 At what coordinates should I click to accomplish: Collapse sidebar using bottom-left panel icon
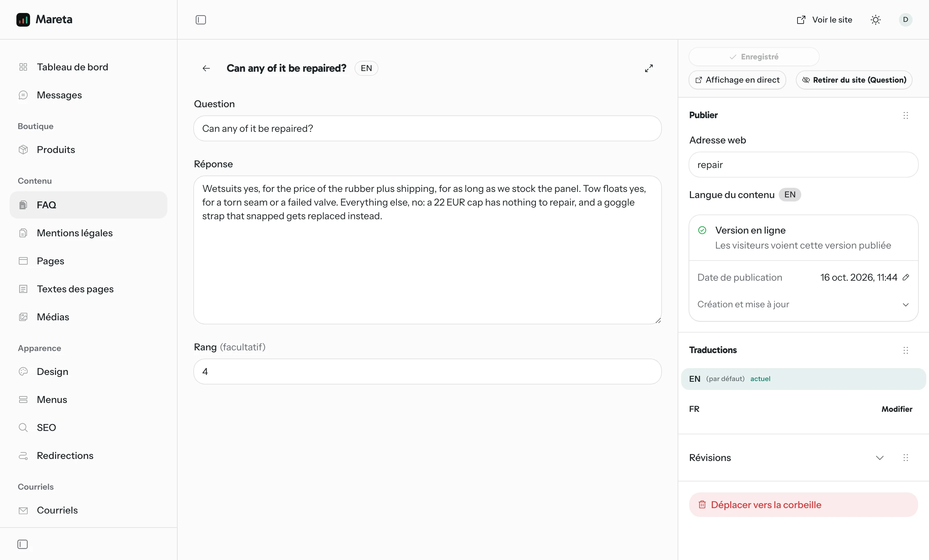(23, 544)
